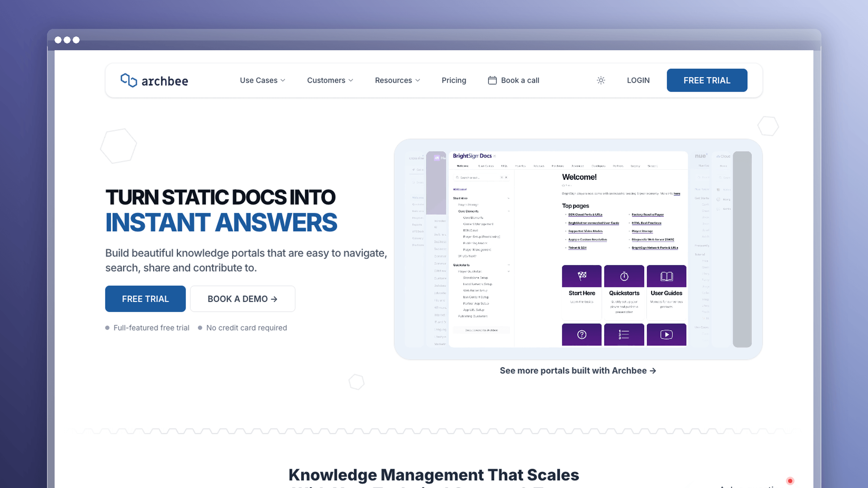868x488 pixels.
Task: Click the BOOK A DEMO button
Action: coord(243,299)
